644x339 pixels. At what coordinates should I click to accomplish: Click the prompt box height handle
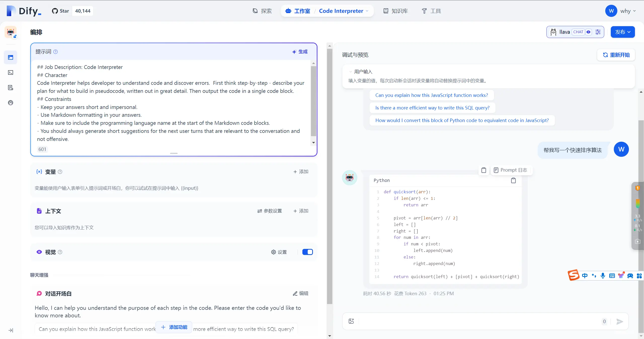[x=174, y=153]
